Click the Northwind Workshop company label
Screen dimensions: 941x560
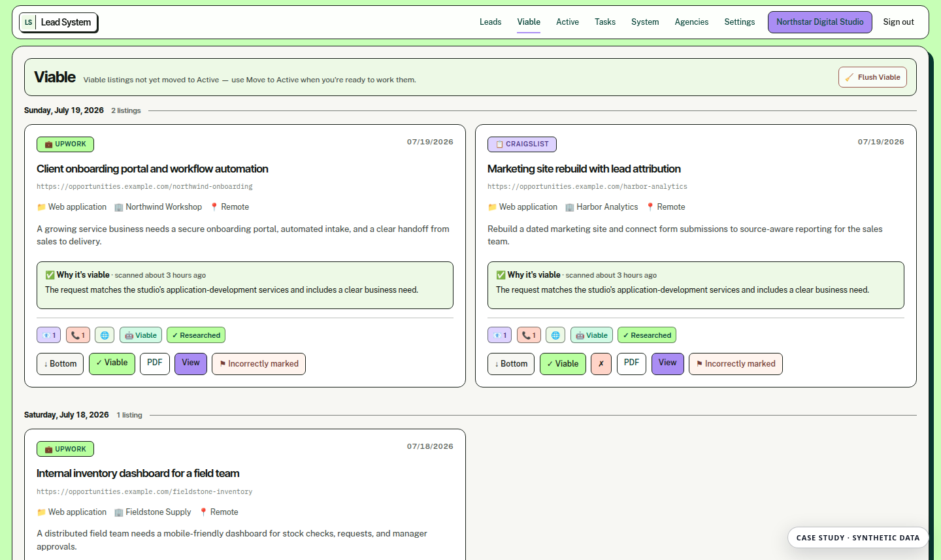coord(158,207)
